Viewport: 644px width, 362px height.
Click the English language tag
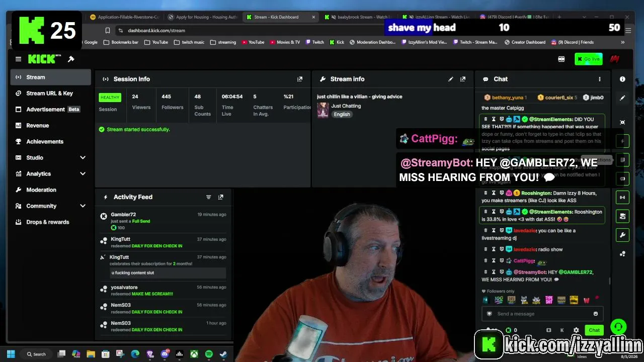[x=342, y=114]
